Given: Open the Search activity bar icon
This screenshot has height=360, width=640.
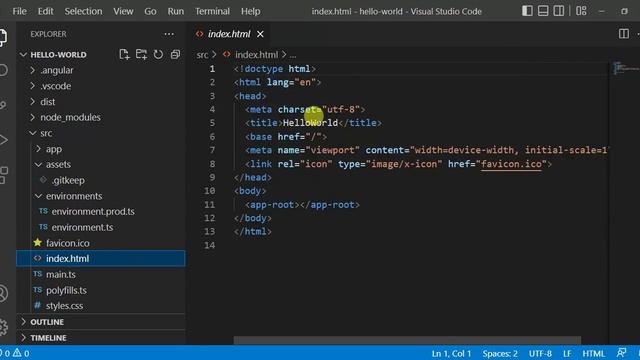Looking at the screenshot, I should point(3,70).
